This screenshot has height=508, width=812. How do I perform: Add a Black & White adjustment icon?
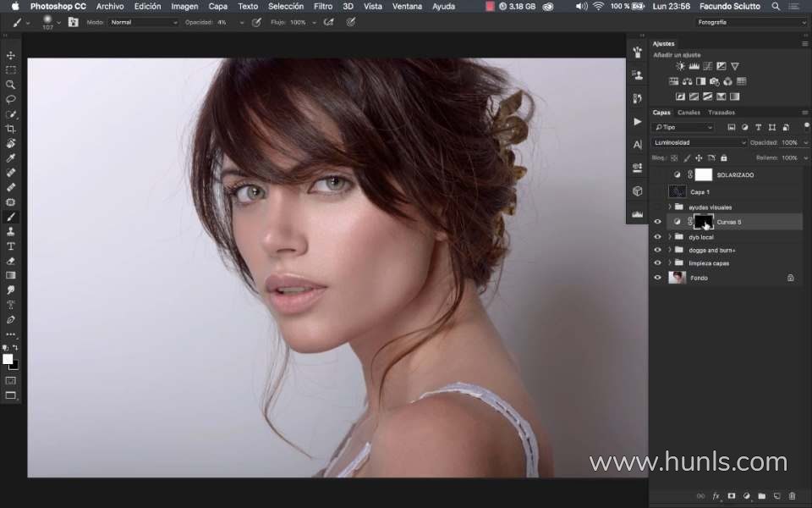[x=700, y=81]
